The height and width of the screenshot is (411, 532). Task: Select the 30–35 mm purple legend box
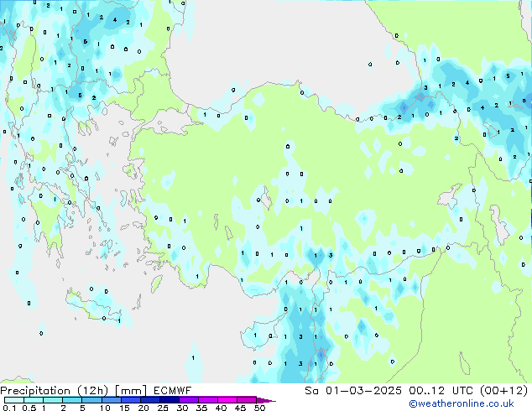[x=188, y=400]
